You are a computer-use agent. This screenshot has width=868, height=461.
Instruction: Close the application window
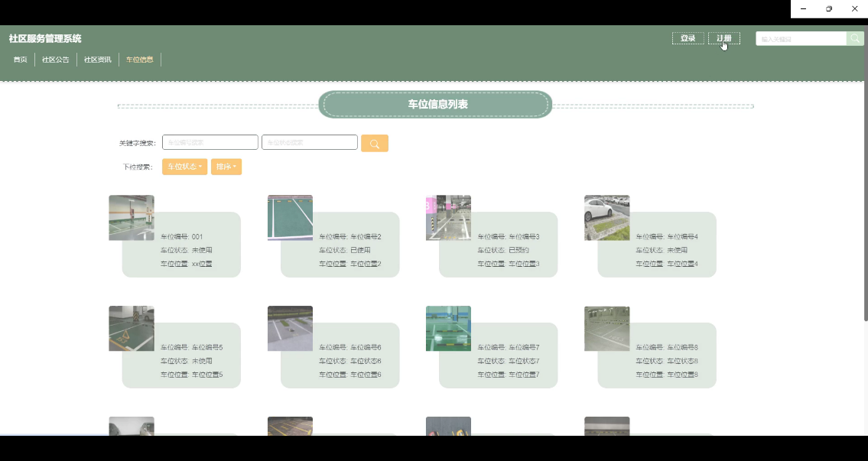(x=855, y=9)
